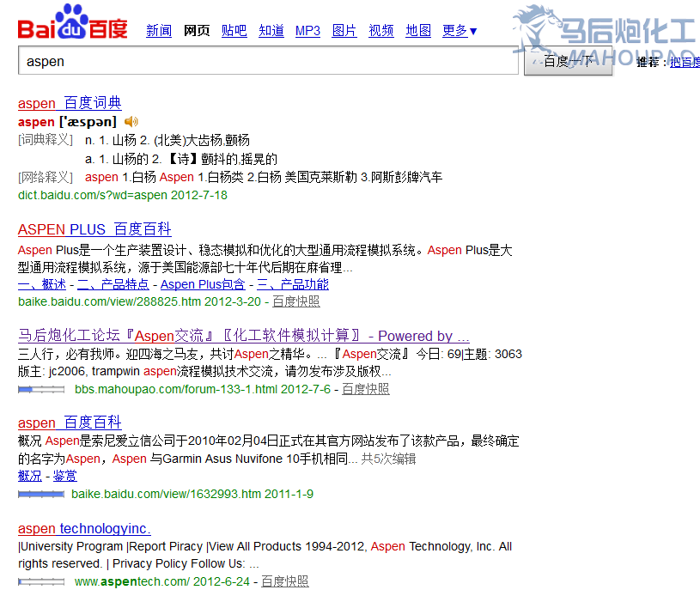Play the aspen pronunciation speaker icon
Screen dimensions: 700x602
131,122
